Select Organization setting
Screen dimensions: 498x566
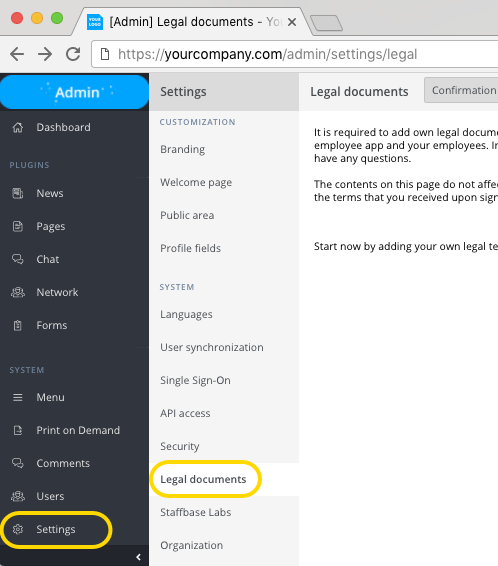pyautogui.click(x=224, y=545)
